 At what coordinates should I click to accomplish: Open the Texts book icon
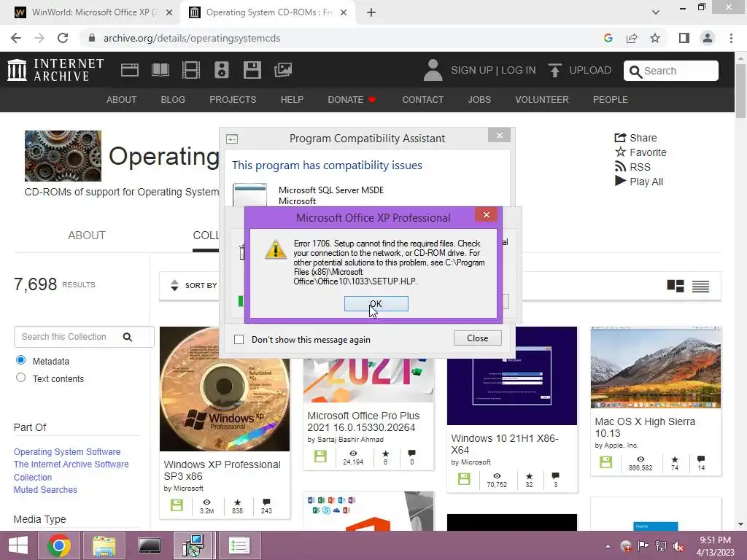pos(160,70)
